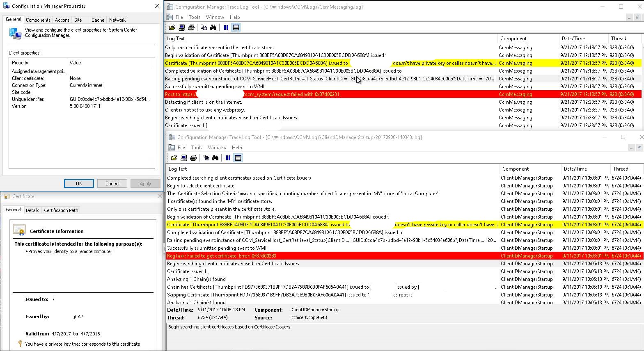Screen dimensions: 644x351
Task: Select red 'RegTask: Failed to get certificate' row
Action: 405,256
